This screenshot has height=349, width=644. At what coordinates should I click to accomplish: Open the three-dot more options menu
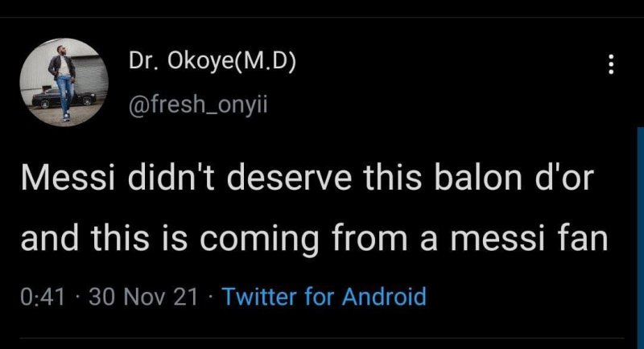(611, 64)
